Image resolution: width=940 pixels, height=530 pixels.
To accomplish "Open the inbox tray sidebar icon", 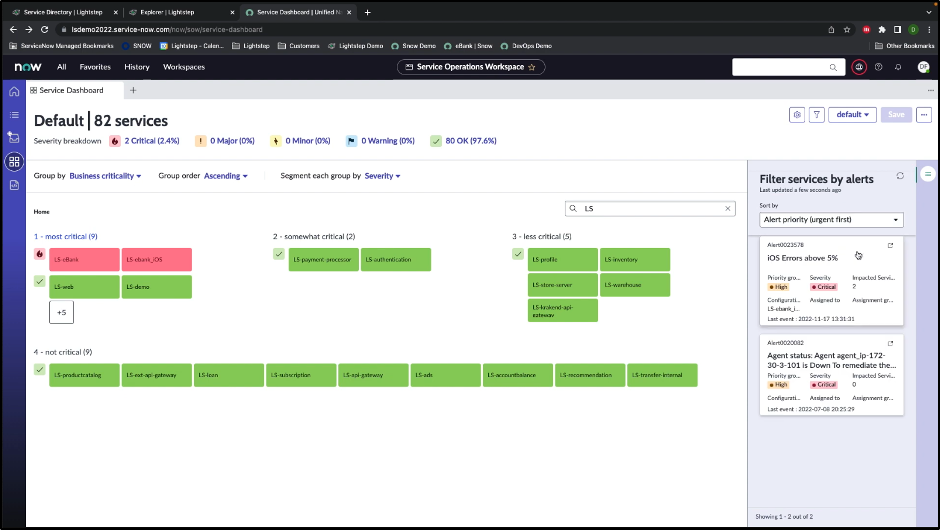I will [x=14, y=137].
